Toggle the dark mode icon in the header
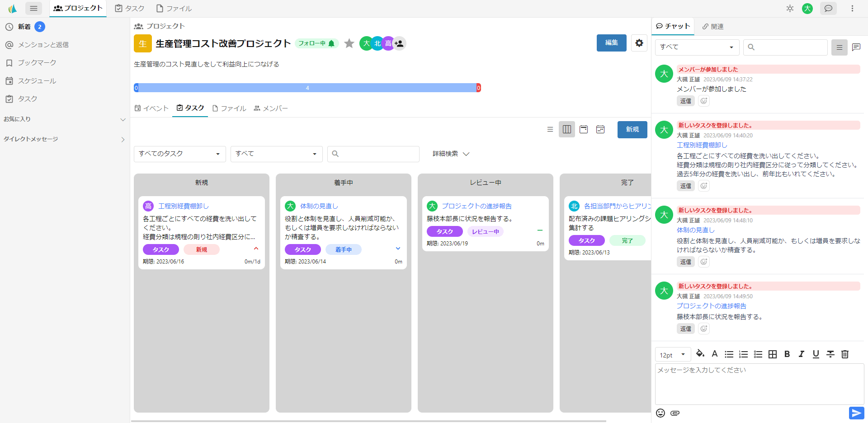The image size is (868, 423). (x=790, y=8)
